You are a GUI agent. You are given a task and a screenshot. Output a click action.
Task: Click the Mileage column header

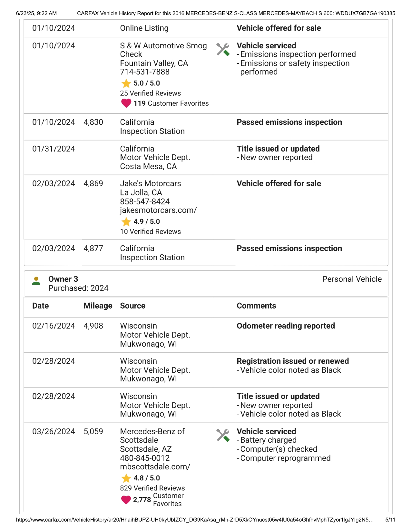click(98, 306)
